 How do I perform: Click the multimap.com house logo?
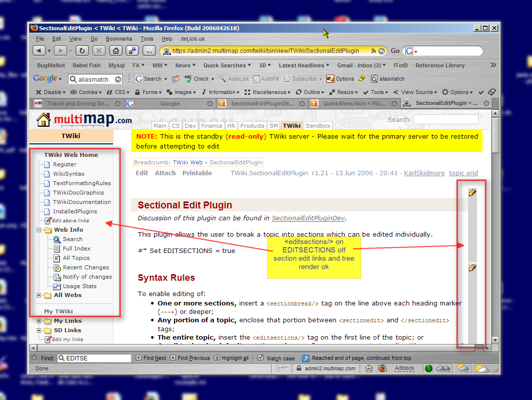[44, 120]
